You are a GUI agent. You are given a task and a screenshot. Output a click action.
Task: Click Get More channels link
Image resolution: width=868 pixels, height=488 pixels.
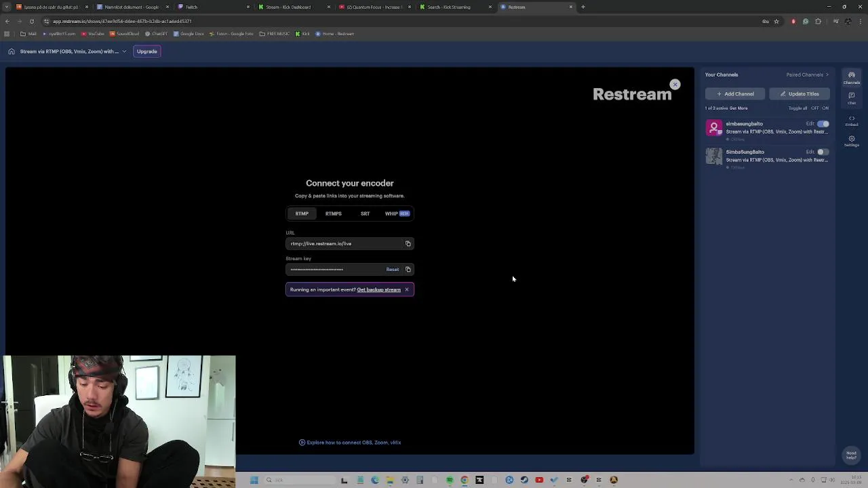pos(738,108)
